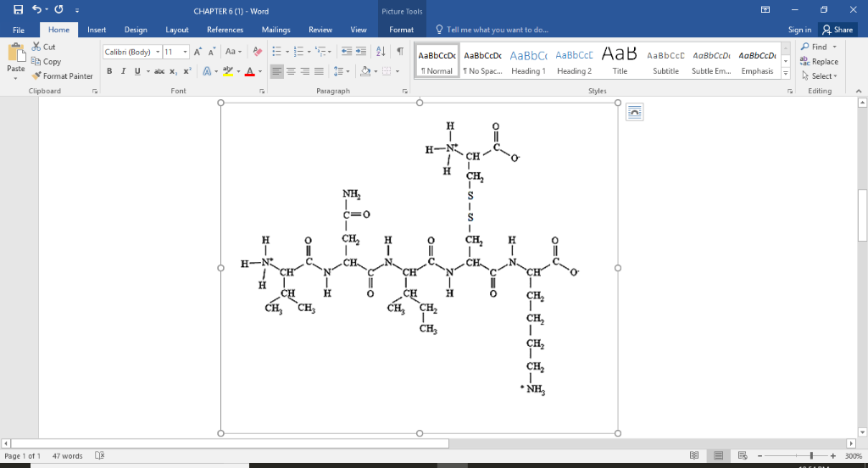The width and height of the screenshot is (868, 468).
Task: Open the Select dropdown
Action: click(820, 75)
